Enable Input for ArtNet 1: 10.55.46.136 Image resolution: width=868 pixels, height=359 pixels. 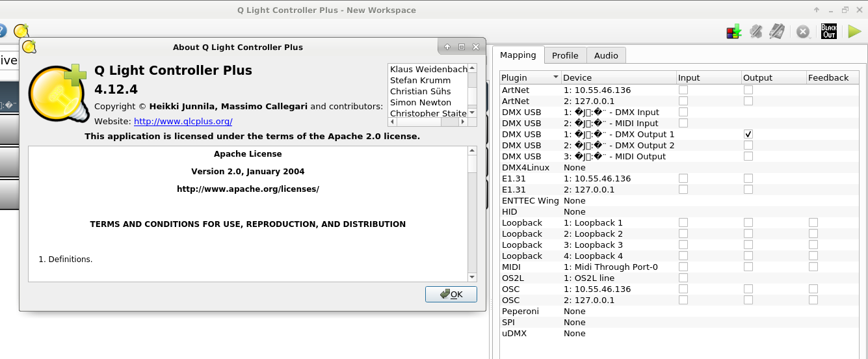[683, 90]
